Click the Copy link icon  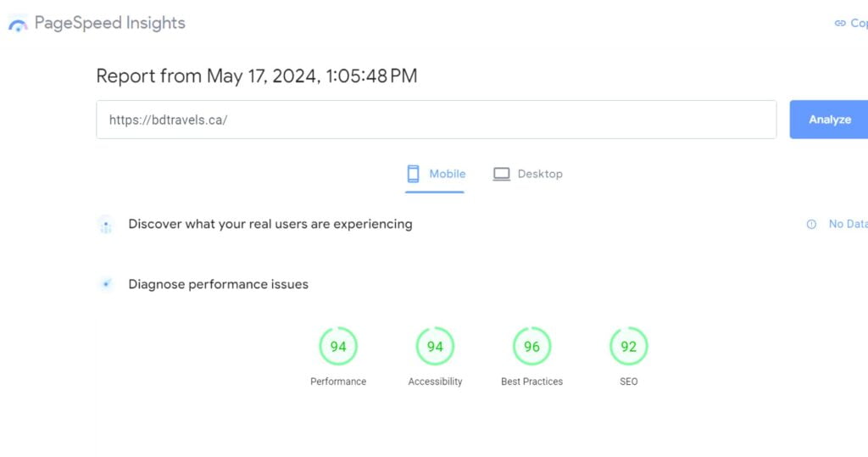840,23
